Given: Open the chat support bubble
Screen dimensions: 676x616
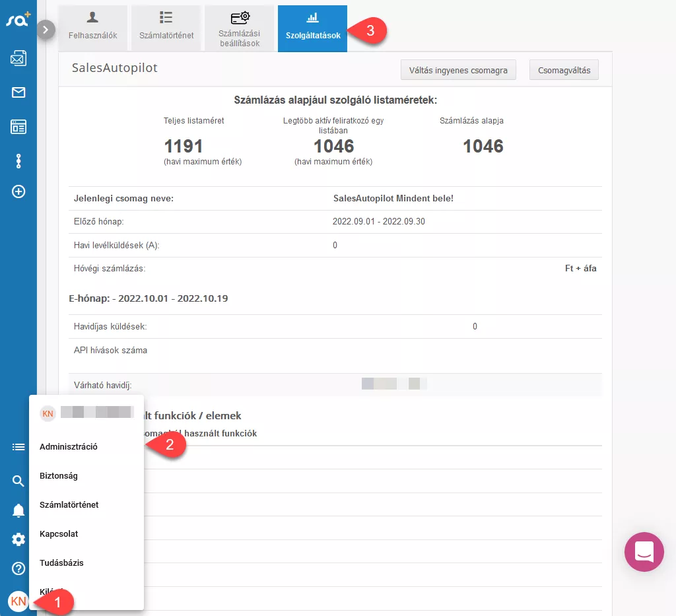Looking at the screenshot, I should [644, 552].
